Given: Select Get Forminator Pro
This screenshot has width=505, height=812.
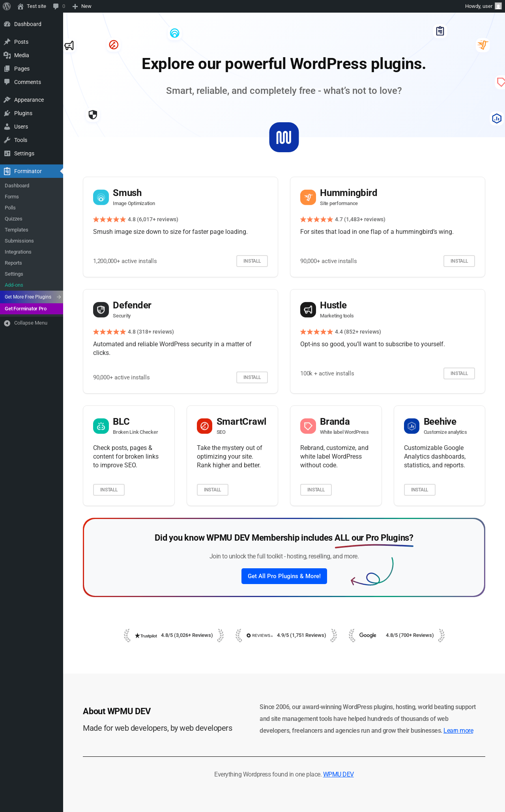Looking at the screenshot, I should point(32,309).
